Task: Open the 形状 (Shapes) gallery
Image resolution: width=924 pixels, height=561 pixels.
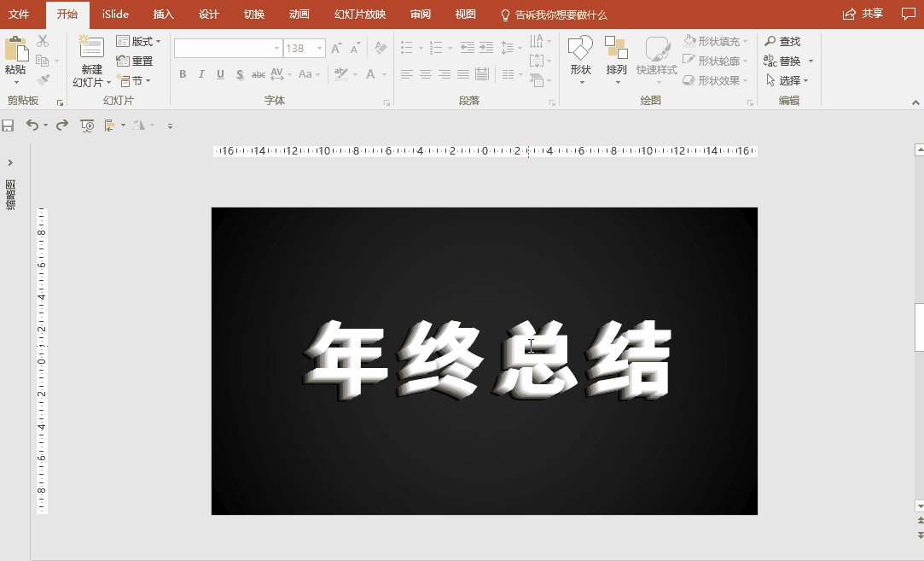Action: pos(580,57)
